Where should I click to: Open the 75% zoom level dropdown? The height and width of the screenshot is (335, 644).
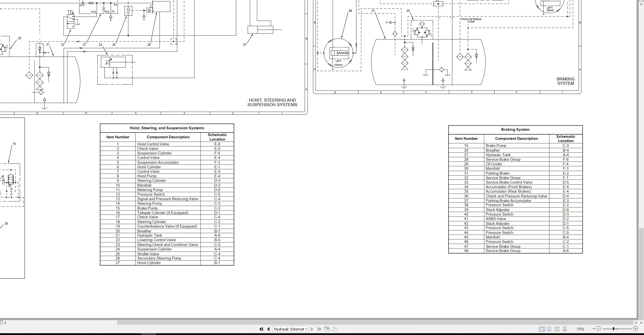[594, 329]
